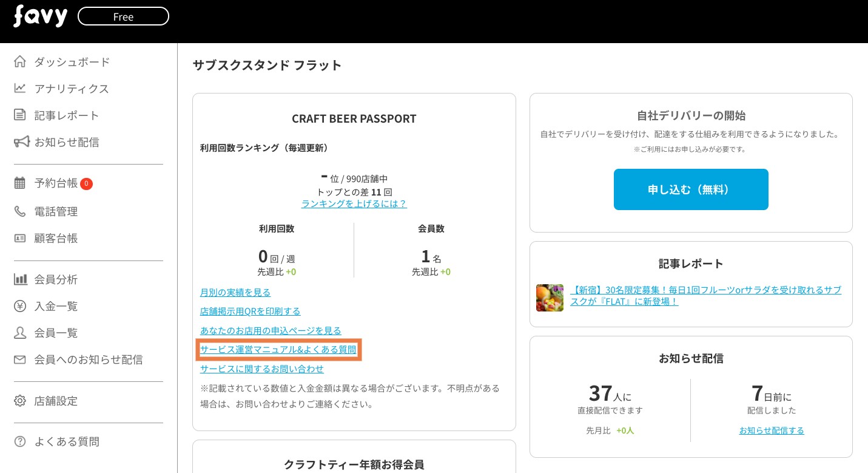Click the お知らせ配信する link

coord(772,430)
